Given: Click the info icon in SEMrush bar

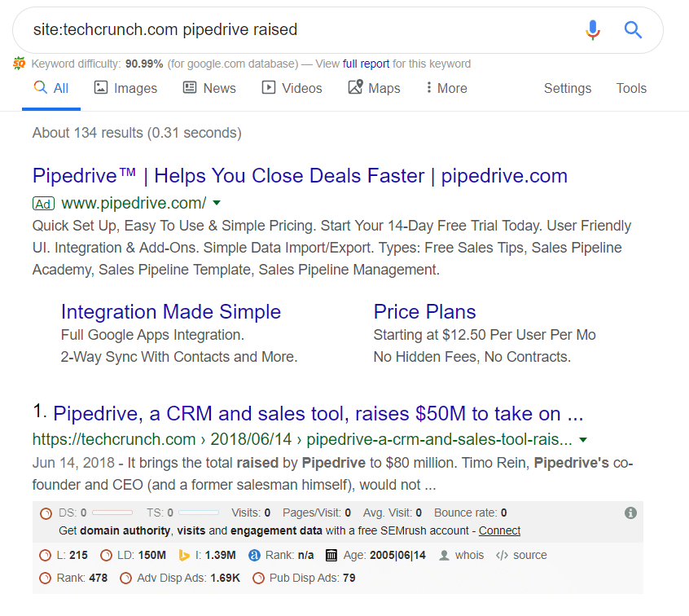Looking at the screenshot, I should [630, 513].
